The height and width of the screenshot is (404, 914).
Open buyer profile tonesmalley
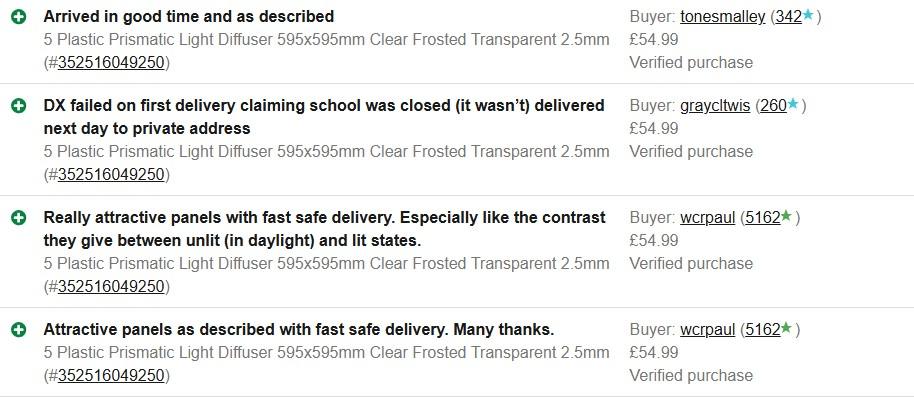coord(723,17)
